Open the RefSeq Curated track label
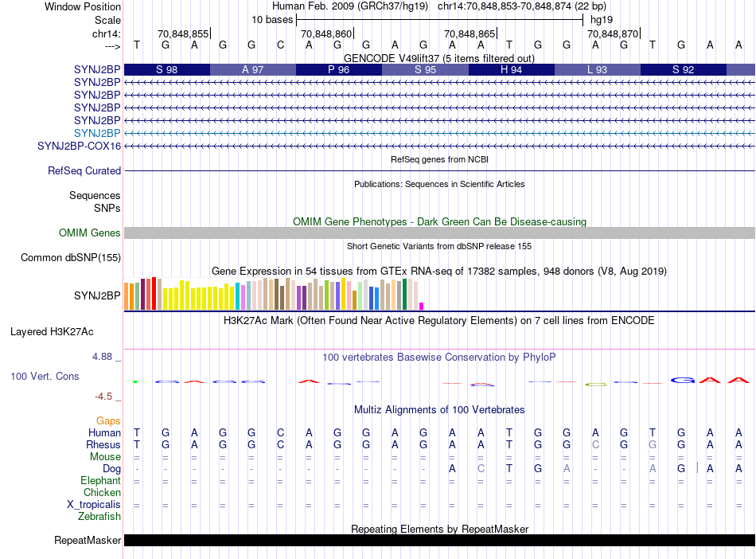This screenshot has width=756, height=559. coord(84,170)
